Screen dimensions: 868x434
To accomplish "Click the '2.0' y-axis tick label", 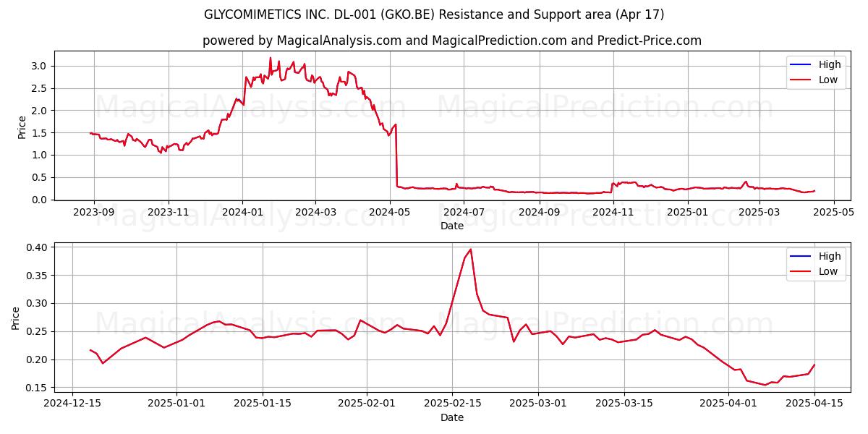I will [x=41, y=111].
